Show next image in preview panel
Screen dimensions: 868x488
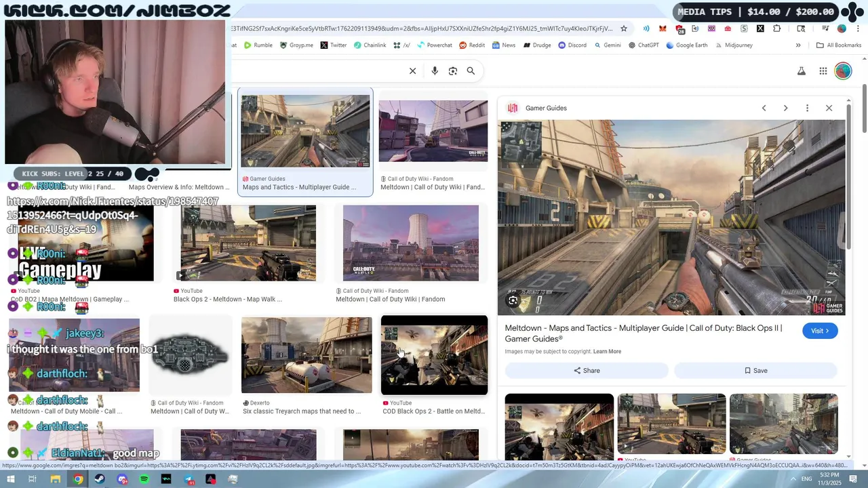coord(785,108)
